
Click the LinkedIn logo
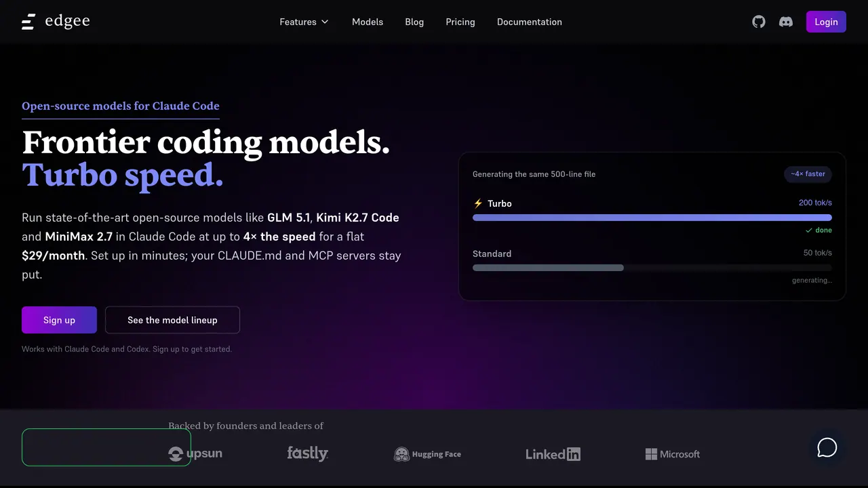[553, 454]
